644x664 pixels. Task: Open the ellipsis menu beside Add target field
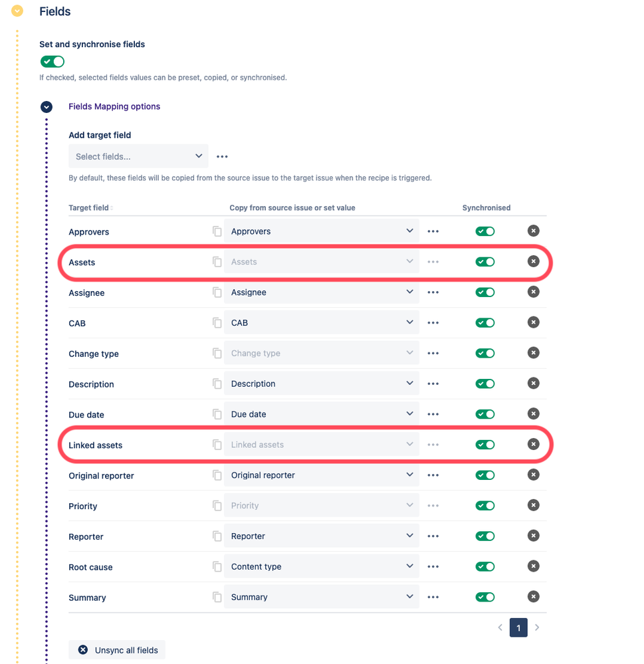[x=222, y=156]
